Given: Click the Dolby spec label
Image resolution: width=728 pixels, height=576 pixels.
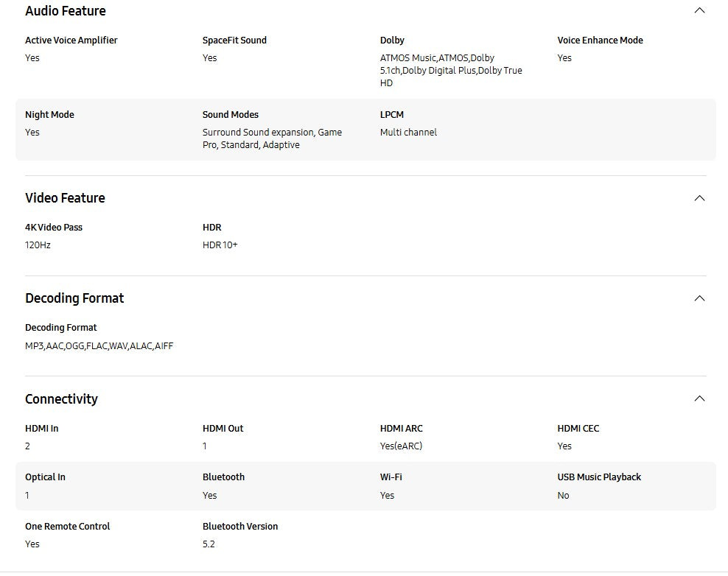Looking at the screenshot, I should click(392, 41).
